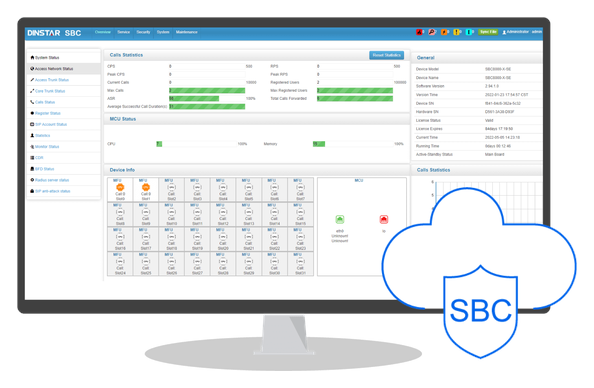594x388 pixels.
Task: Click the DINSTAR SBC logo
Action: tap(54, 33)
